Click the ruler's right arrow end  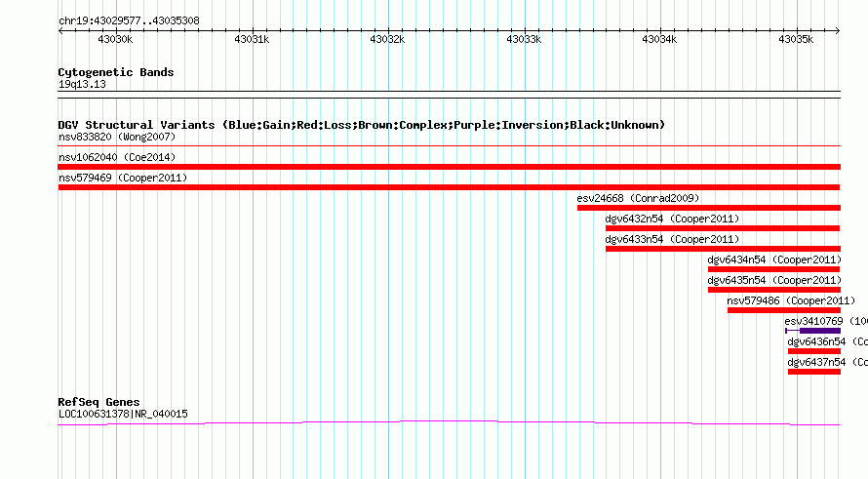tap(838, 30)
